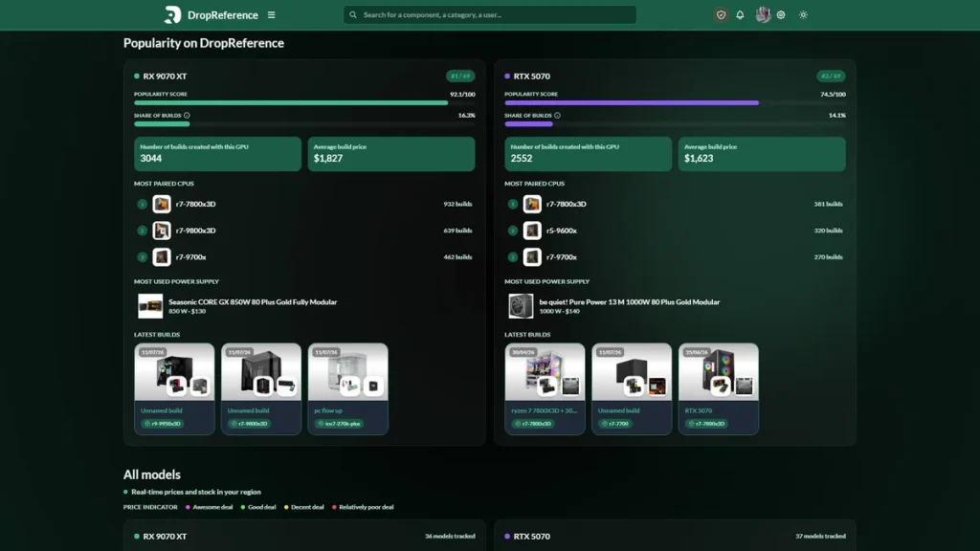Open be quiet! Pure Power 13 M image
Screen dimensions: 980x551
click(x=521, y=306)
